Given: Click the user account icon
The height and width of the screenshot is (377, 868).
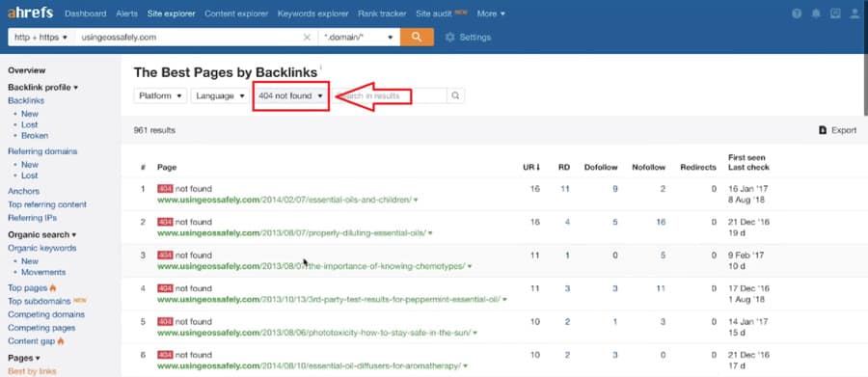Looking at the screenshot, I should [854, 13].
